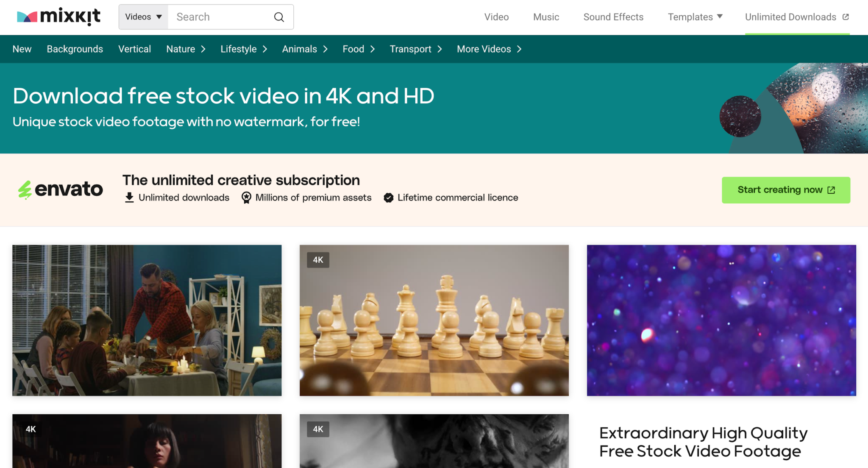Click the download arrow icon before Unlimited downloads
This screenshot has height=468, width=868.
[128, 197]
